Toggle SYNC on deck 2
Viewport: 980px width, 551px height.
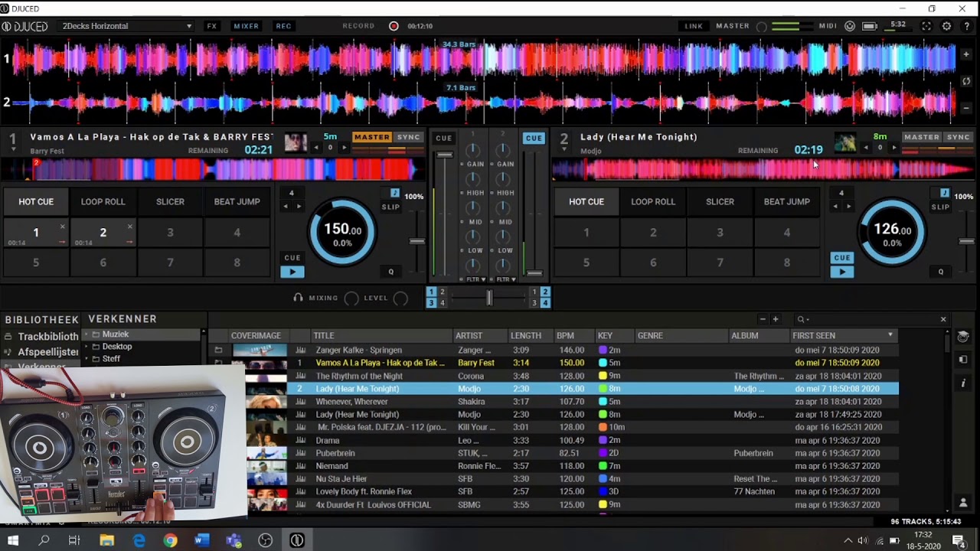click(958, 138)
